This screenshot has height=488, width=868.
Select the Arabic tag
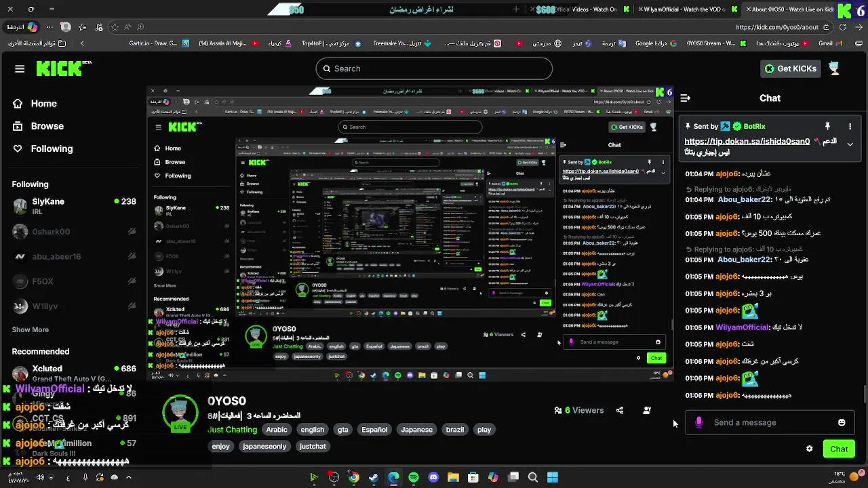point(277,430)
